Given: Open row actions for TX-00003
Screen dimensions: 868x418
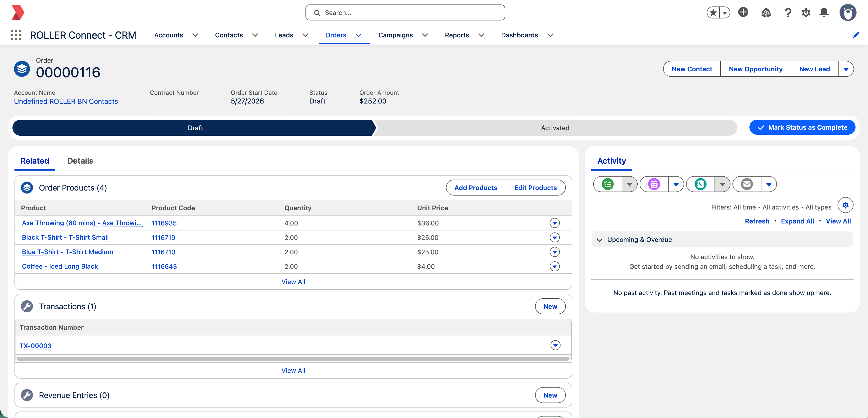Looking at the screenshot, I should [x=555, y=345].
